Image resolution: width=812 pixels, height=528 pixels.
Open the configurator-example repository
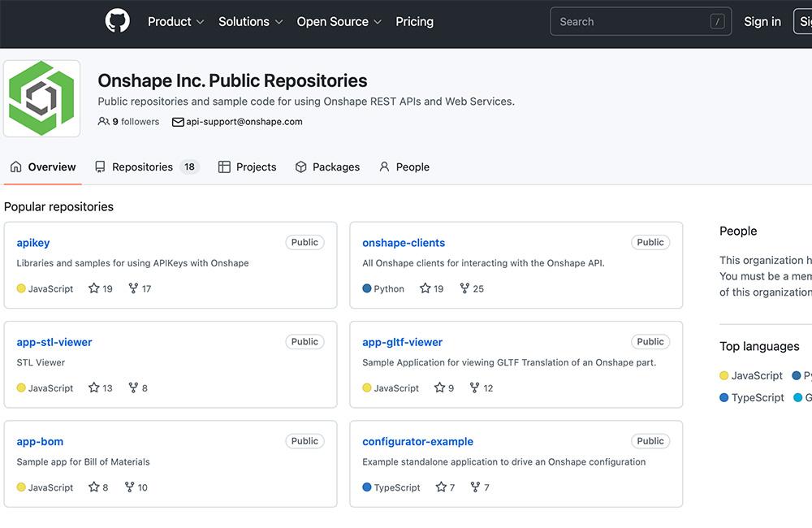tap(417, 441)
